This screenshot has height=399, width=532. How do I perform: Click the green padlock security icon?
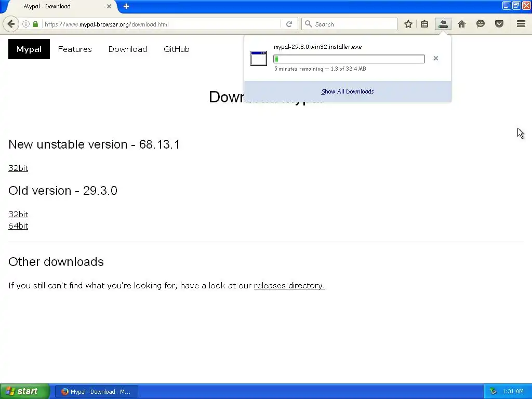pyautogui.click(x=35, y=24)
